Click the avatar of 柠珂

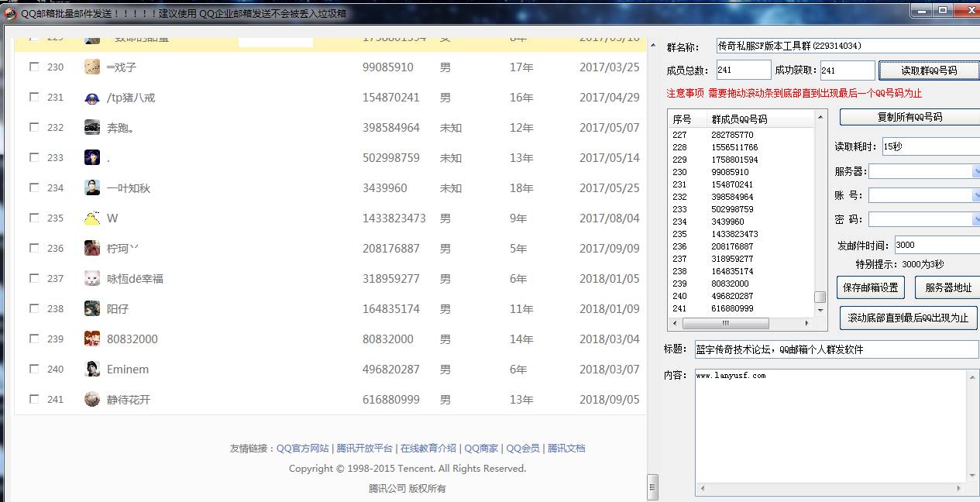pos(92,249)
